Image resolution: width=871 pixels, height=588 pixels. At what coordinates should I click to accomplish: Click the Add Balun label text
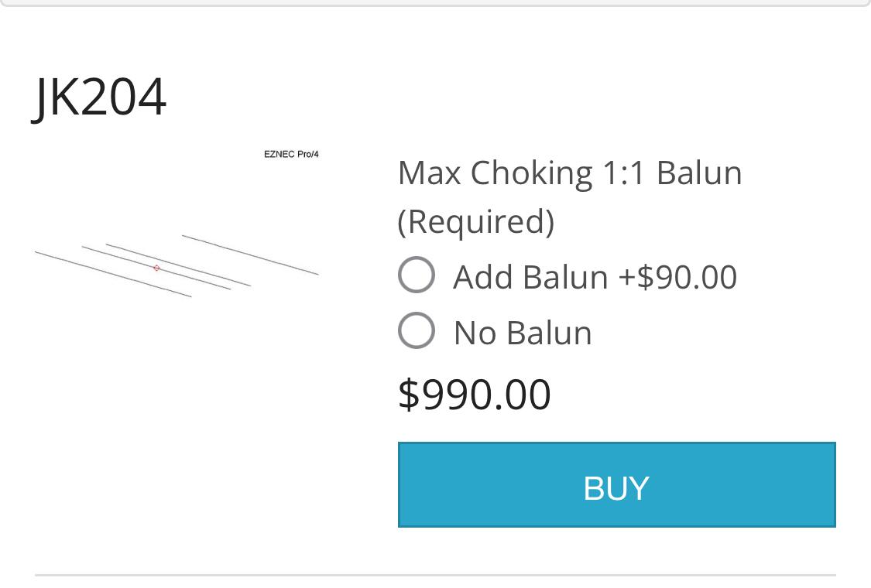[x=530, y=276]
